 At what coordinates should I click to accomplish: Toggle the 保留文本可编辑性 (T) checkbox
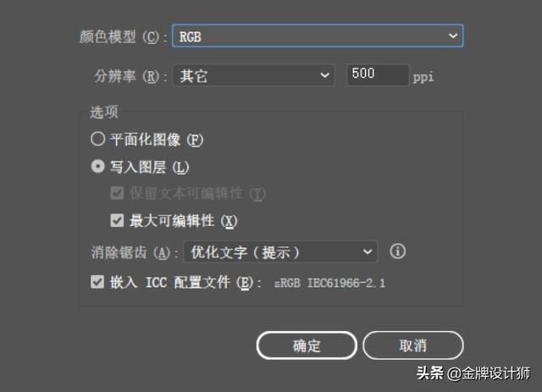tap(117, 193)
